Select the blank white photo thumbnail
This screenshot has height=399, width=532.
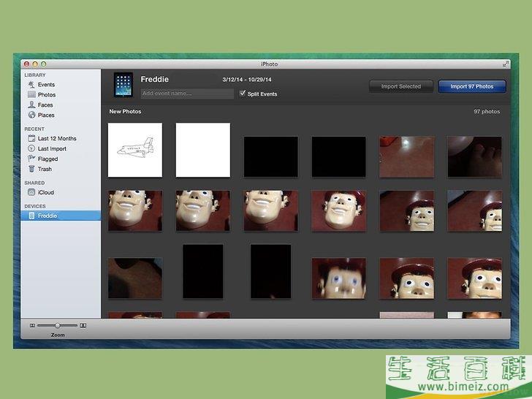203,150
